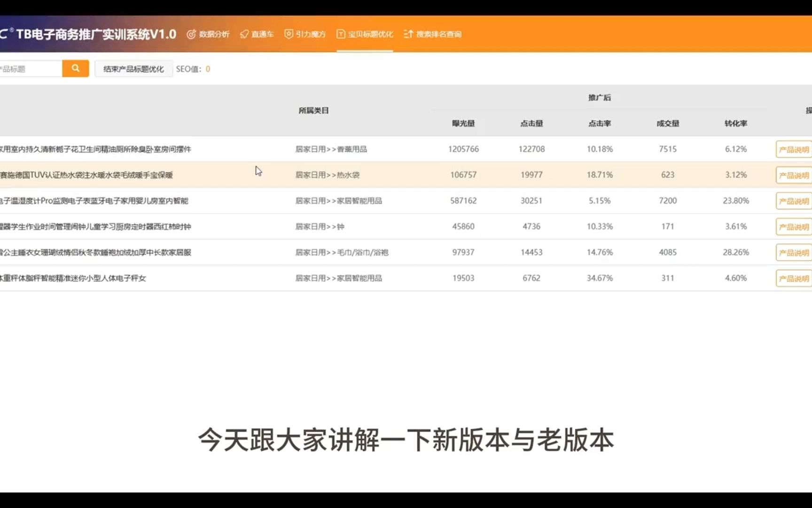Open the 引力魔方 menu
The image size is (812, 508).
click(x=305, y=34)
